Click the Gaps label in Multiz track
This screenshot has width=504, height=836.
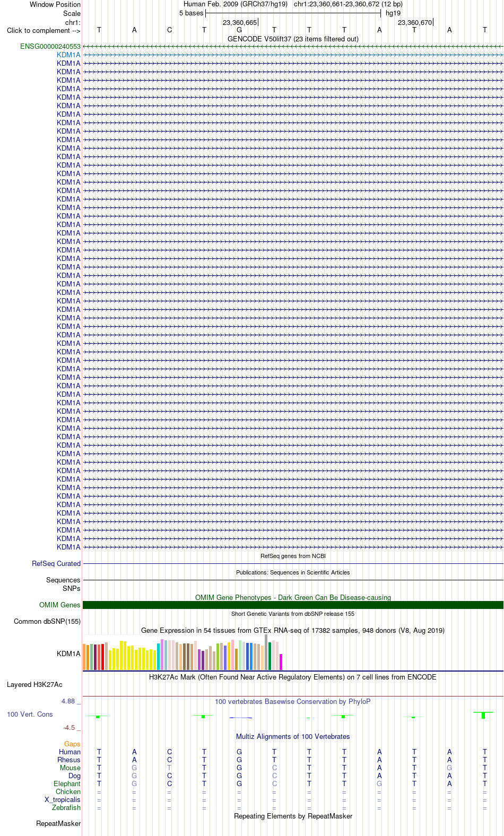click(73, 744)
